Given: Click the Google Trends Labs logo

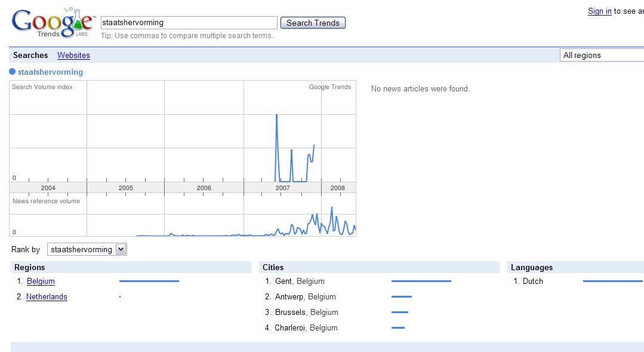Looking at the screenshot, I should click(x=53, y=23).
